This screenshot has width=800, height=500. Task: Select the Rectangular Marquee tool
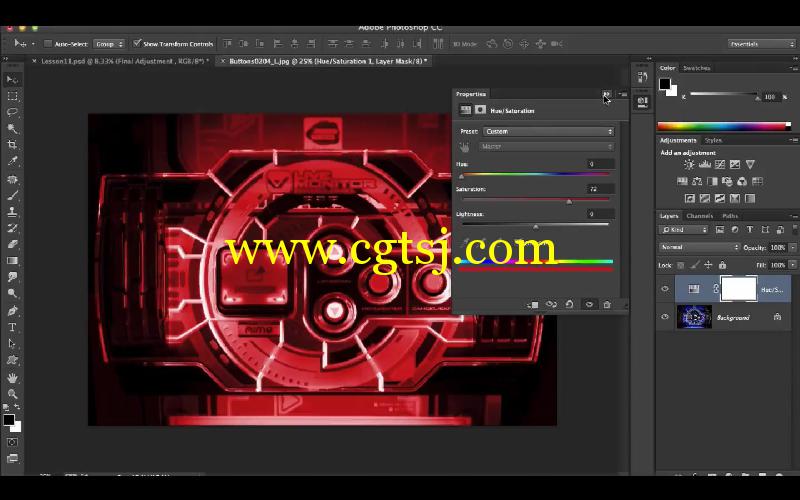point(12,96)
